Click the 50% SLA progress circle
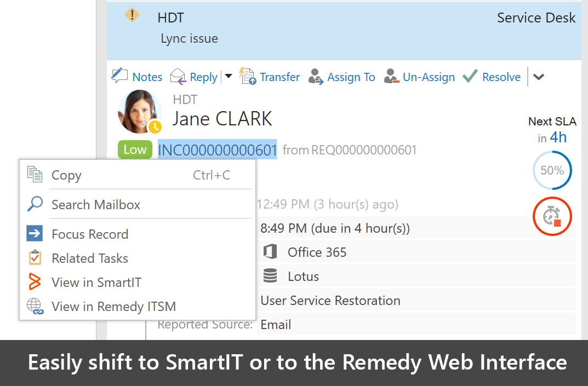 point(552,170)
